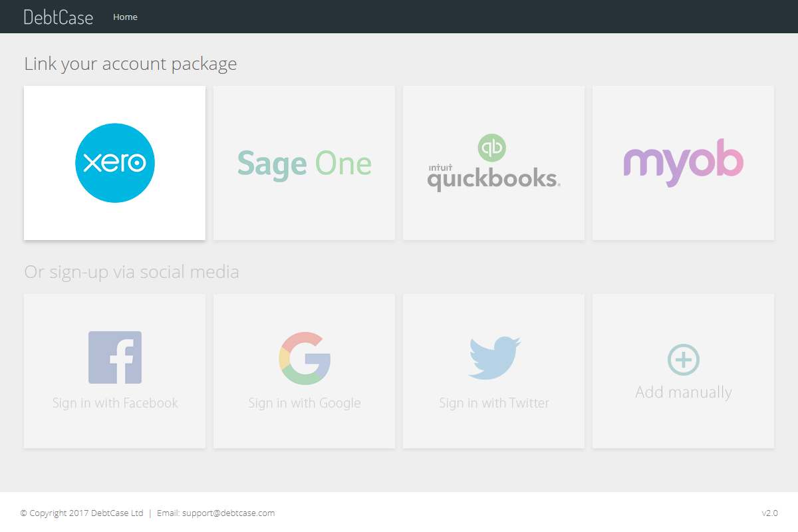
Task: Choose the Sage One account package
Action: pyautogui.click(x=304, y=163)
